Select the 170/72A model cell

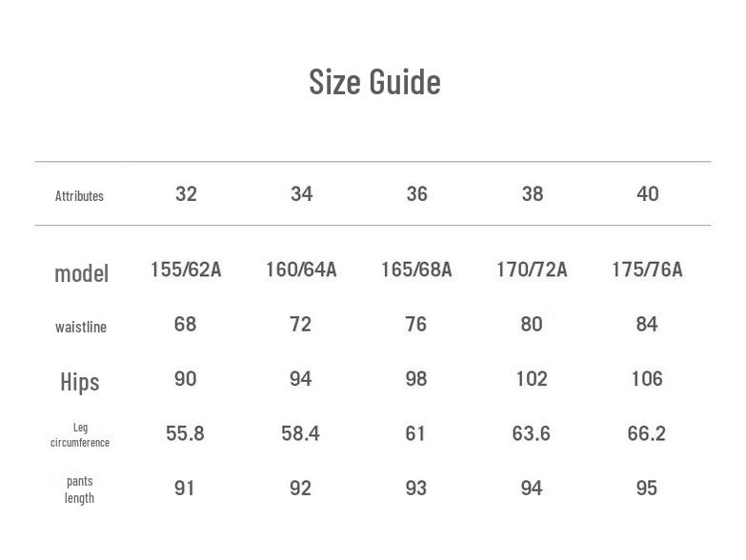[x=532, y=270]
